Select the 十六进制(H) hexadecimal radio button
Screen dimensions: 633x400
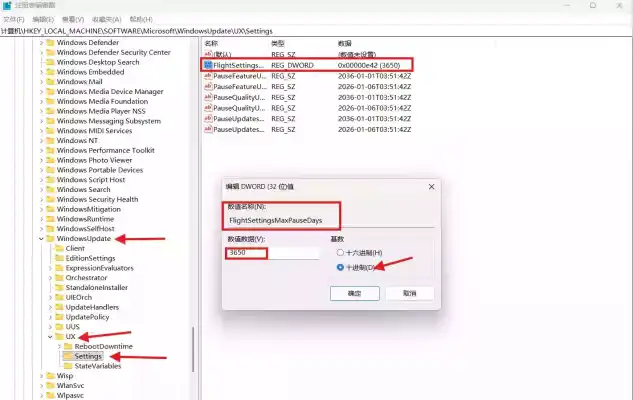coord(341,253)
